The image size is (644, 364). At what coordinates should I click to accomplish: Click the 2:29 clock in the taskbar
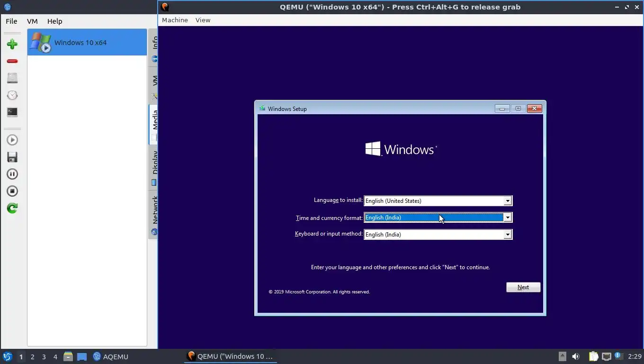(x=635, y=356)
